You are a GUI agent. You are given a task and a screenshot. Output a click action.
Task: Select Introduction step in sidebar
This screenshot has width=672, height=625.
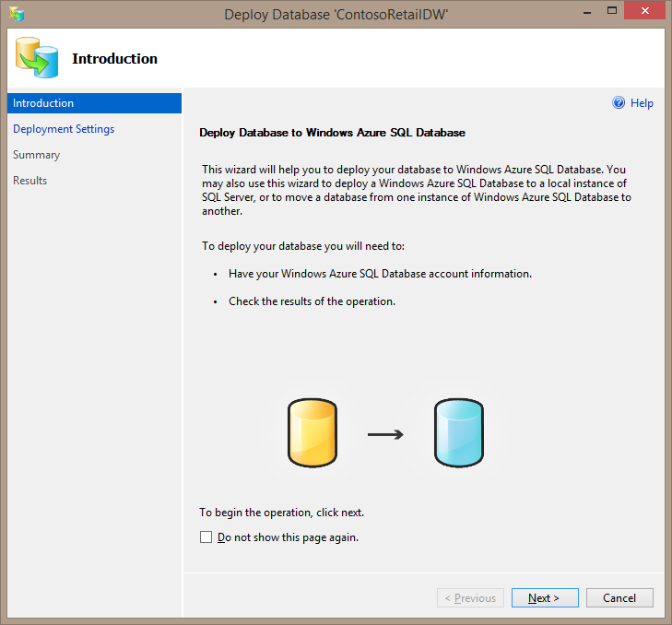[94, 103]
